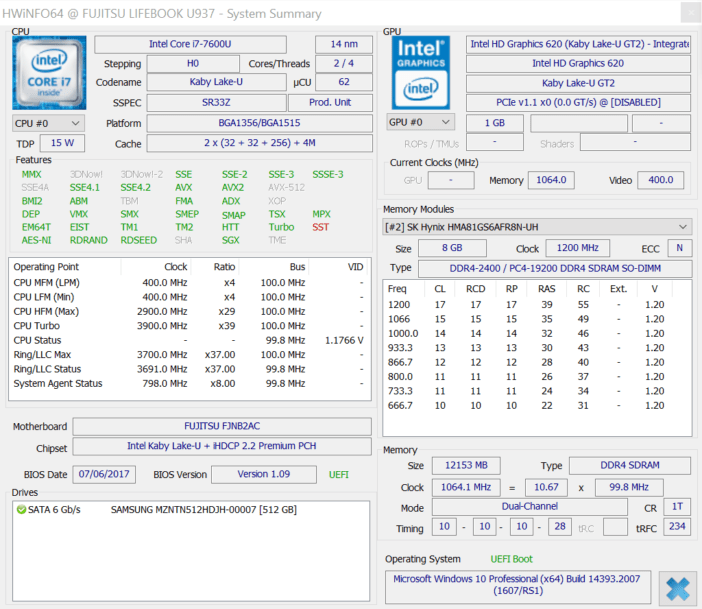Click the GPU codename Kaby Lake-U GT2 field
This screenshot has width=702, height=609.
[578, 83]
